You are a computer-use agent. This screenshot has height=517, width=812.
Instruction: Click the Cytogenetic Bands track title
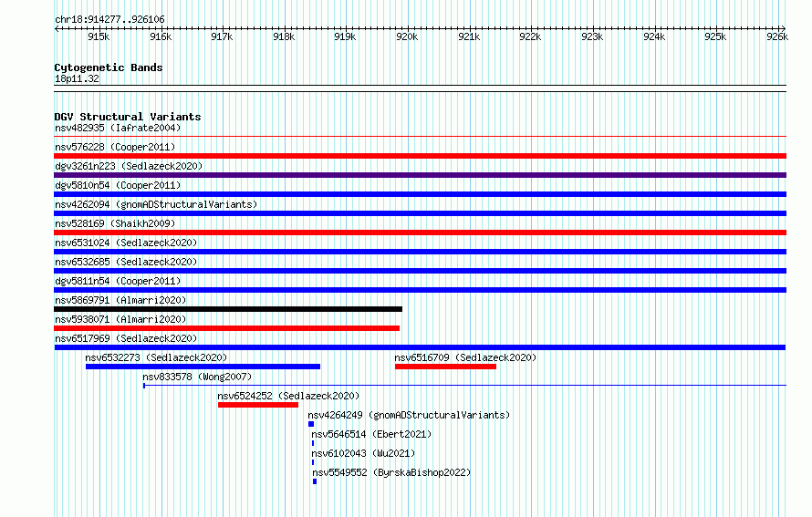(x=109, y=67)
